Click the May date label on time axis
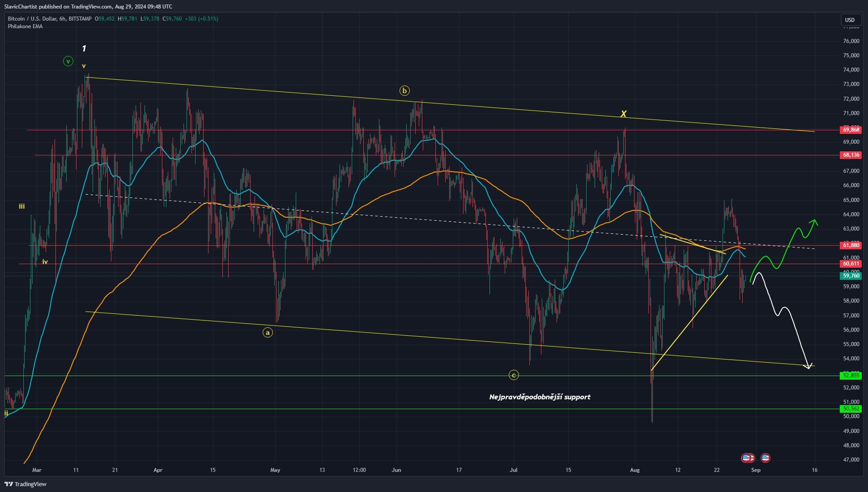The image size is (868, 492). click(x=275, y=470)
